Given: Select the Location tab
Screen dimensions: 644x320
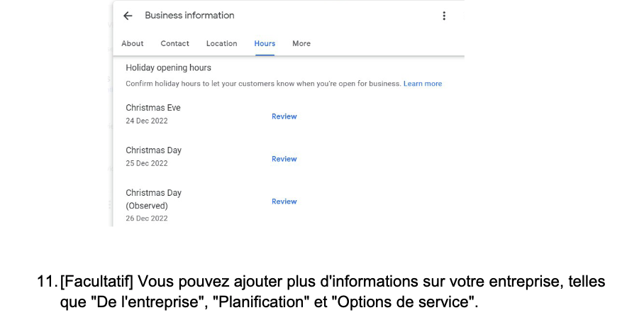Looking at the screenshot, I should tap(221, 43).
